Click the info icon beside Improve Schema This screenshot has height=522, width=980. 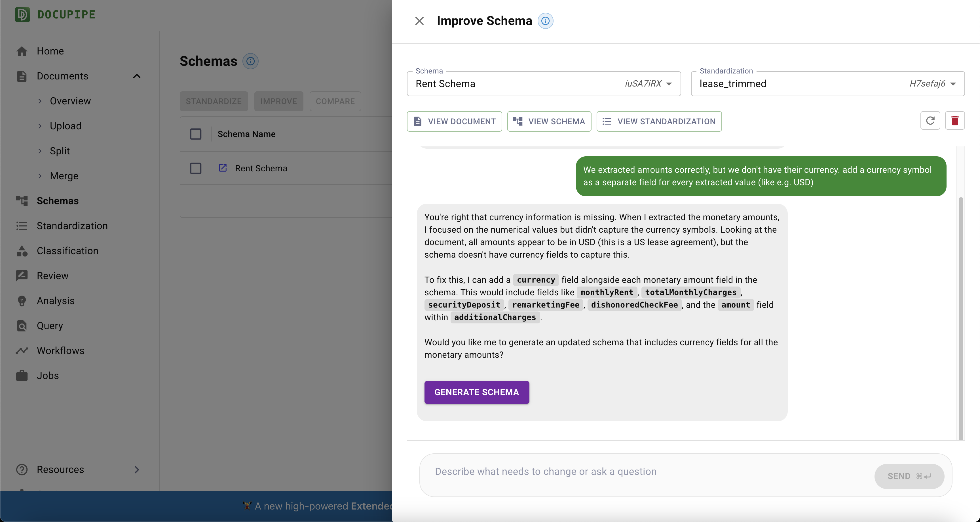coord(545,21)
